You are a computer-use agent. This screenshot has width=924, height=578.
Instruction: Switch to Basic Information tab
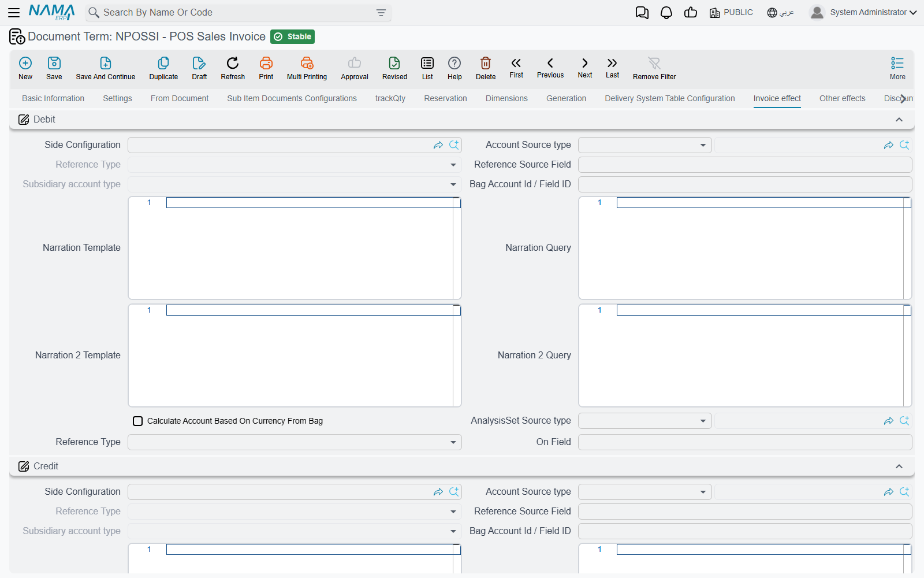point(53,98)
